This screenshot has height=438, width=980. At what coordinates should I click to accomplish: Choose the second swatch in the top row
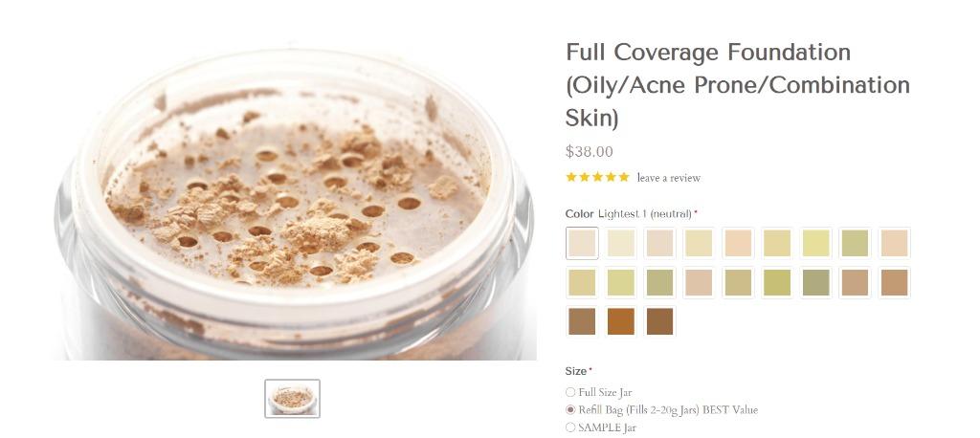tap(621, 243)
